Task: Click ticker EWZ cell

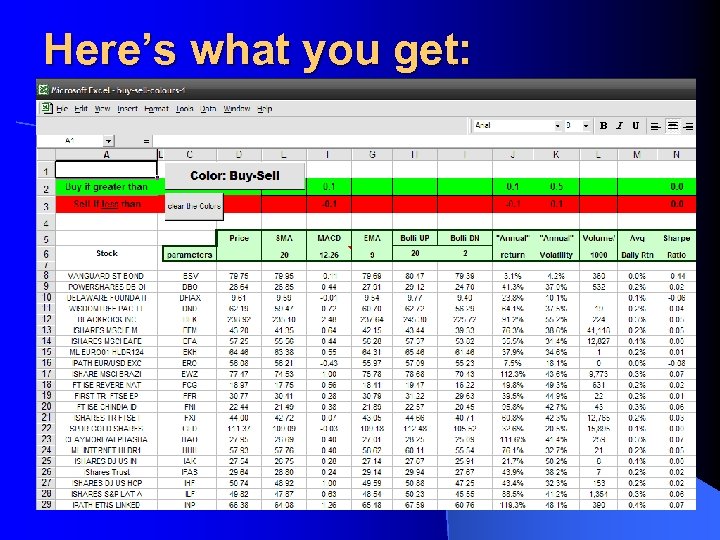Action: pyautogui.click(x=189, y=374)
